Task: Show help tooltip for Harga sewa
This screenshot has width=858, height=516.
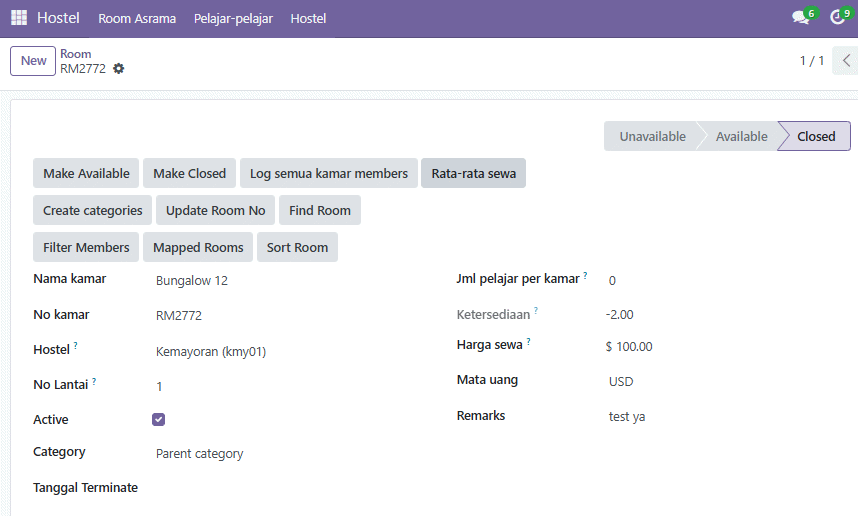Action: tap(529, 341)
